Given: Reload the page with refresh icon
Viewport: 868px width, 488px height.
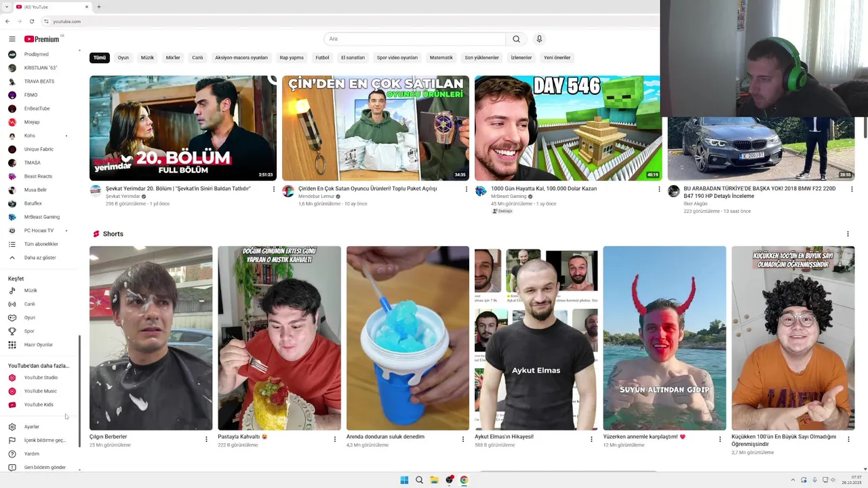Looking at the screenshot, I should point(31,22).
